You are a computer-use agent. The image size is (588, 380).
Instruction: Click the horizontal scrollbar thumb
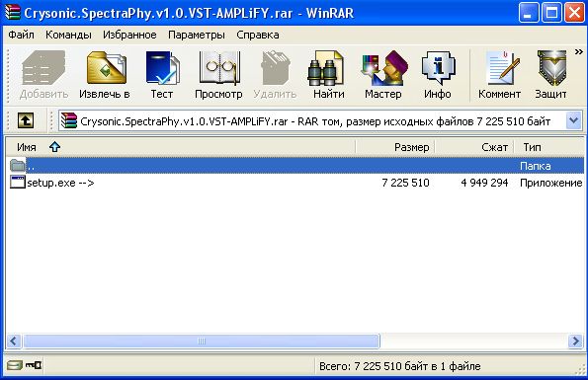pos(202,342)
